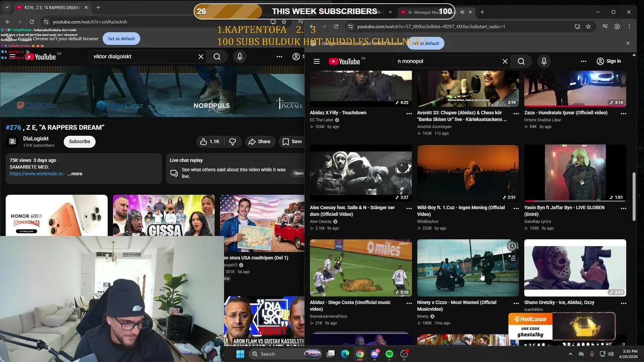The width and height of the screenshot is (644, 362).
Task: Click 'Set as default' in left Chrome infobar
Action: [121, 39]
